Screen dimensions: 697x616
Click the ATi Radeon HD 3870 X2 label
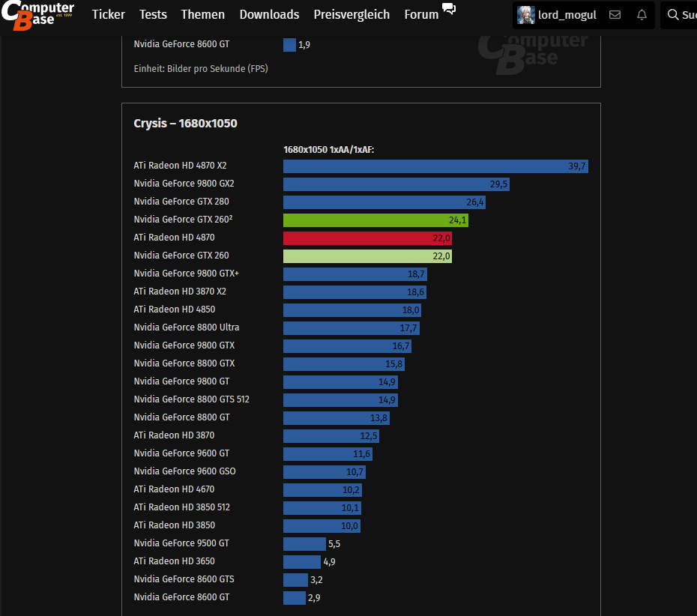180,291
